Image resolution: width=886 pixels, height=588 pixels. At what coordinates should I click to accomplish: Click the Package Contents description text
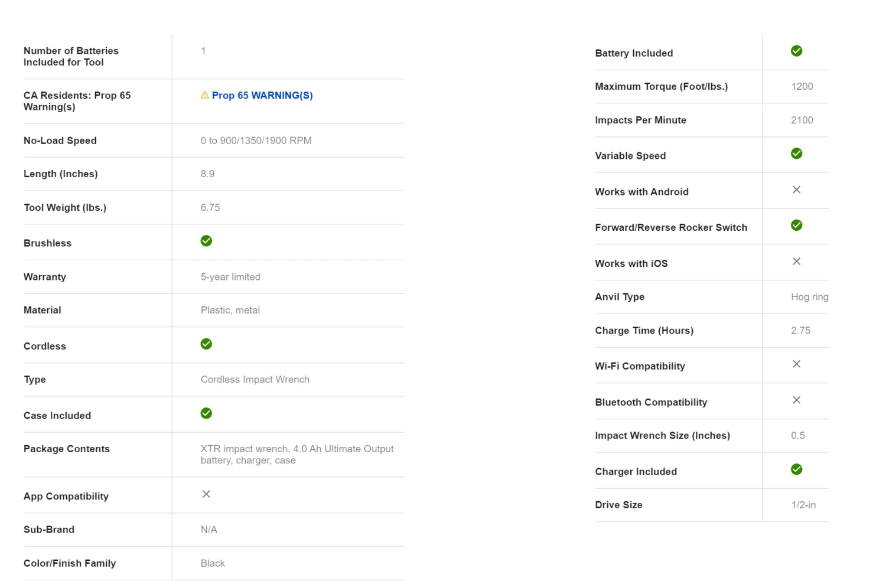coord(297,455)
